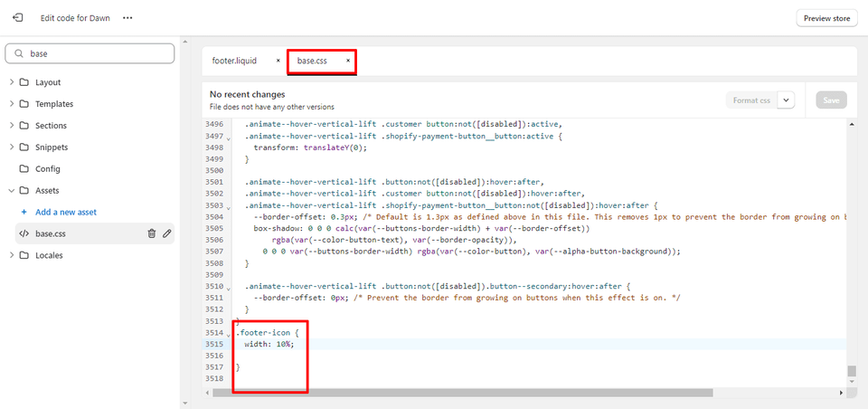Collapse the Assets folder chevron
Image resolution: width=868 pixels, height=409 pixels.
click(12, 190)
